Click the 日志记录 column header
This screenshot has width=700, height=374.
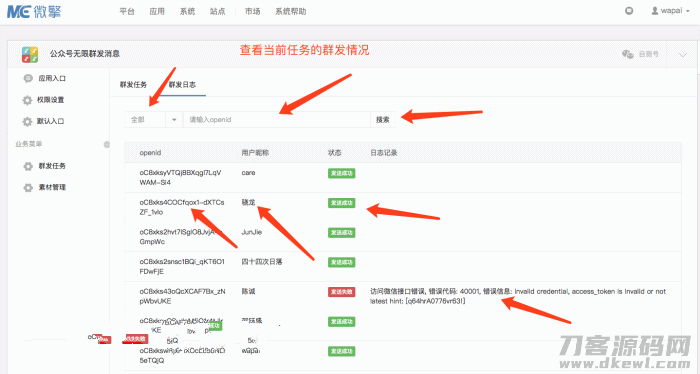coord(383,153)
